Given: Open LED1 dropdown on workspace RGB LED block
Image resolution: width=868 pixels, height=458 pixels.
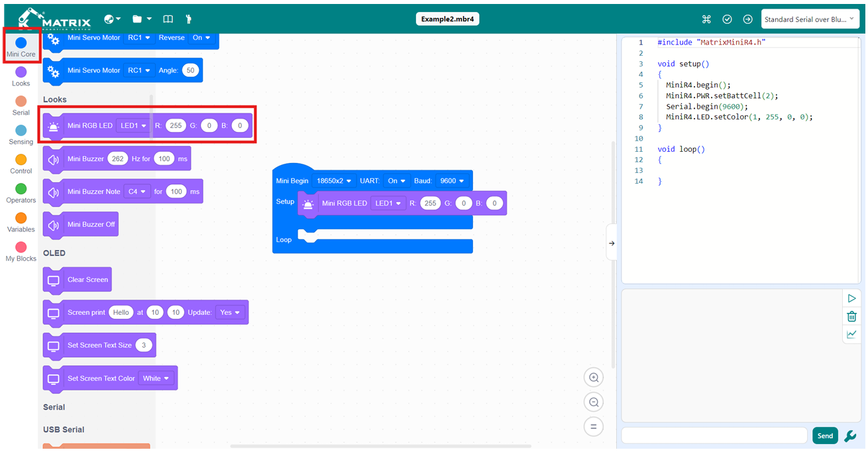Looking at the screenshot, I should [388, 203].
